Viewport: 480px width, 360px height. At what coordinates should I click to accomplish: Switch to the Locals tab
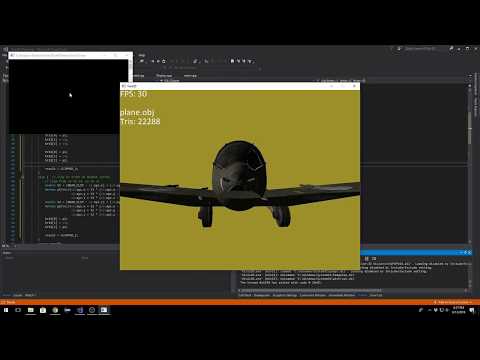pos(18,295)
